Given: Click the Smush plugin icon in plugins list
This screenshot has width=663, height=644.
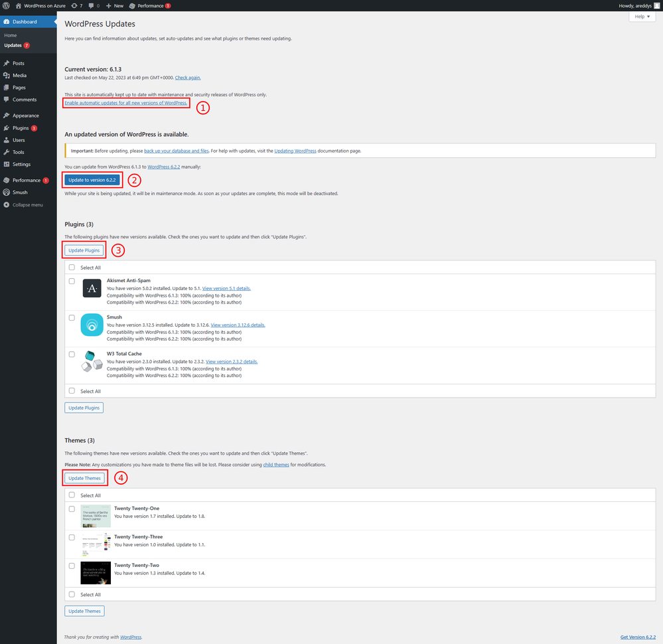Looking at the screenshot, I should pos(92,325).
